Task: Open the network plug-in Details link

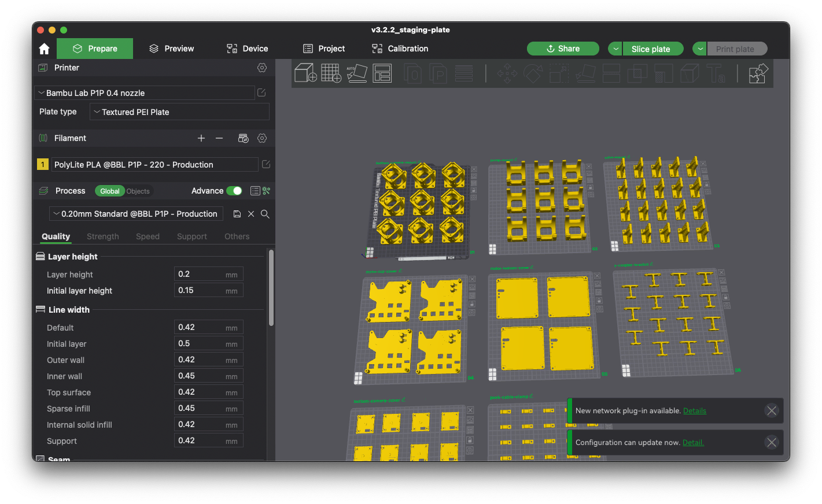Action: point(694,411)
